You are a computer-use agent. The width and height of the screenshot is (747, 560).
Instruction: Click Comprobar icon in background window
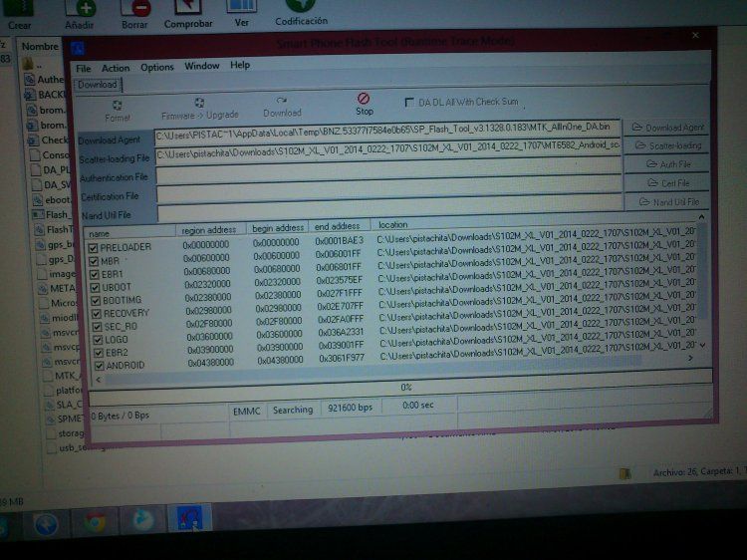tap(188, 14)
